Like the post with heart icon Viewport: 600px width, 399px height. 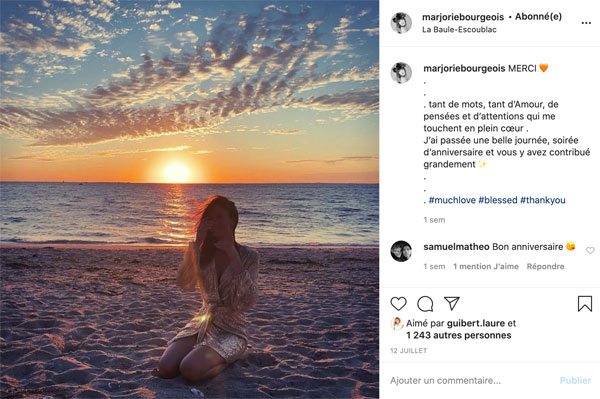click(398, 304)
